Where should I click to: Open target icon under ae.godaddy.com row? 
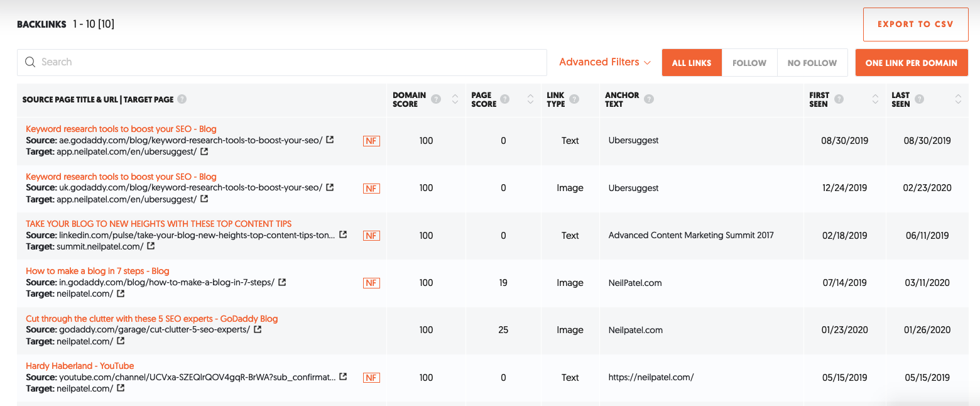coord(204,151)
